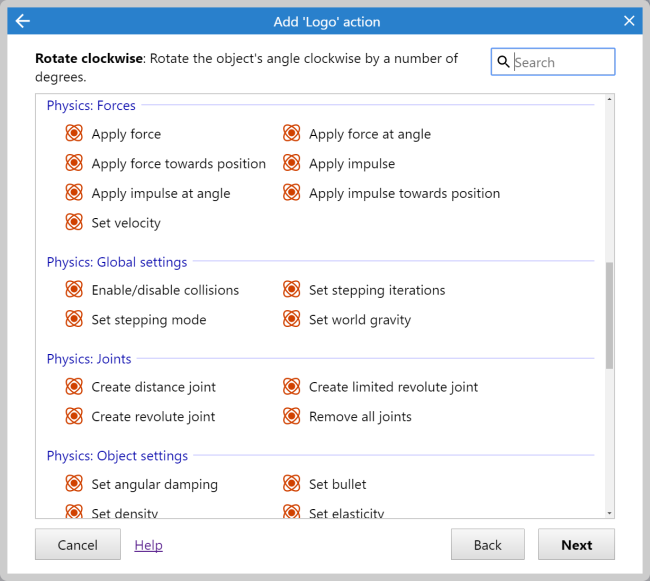Select the Apply force at angle icon
The image size is (650, 581).
291,134
